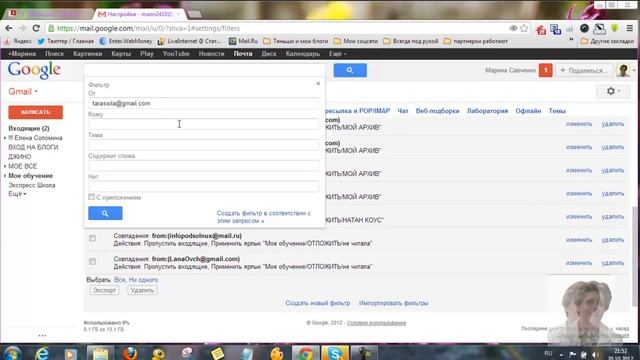Open the red notifications counter

click(x=545, y=70)
